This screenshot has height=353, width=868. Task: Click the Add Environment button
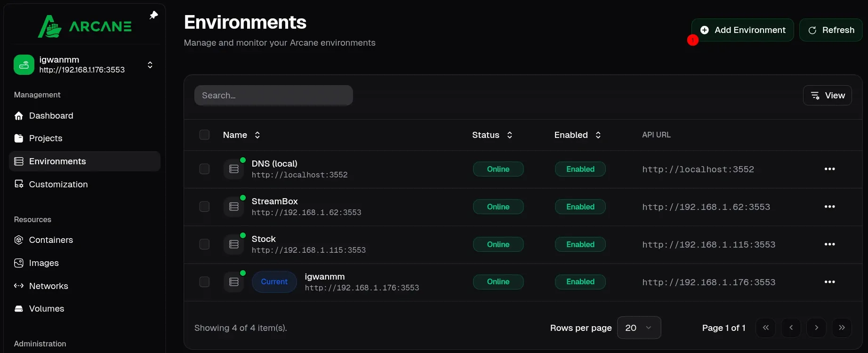tap(742, 30)
